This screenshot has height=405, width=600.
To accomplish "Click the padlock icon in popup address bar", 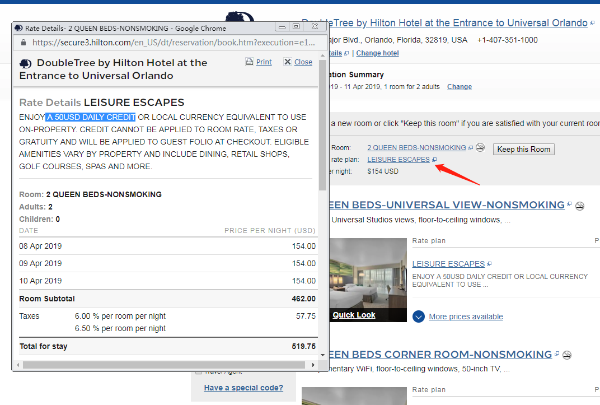I will pos(23,42).
